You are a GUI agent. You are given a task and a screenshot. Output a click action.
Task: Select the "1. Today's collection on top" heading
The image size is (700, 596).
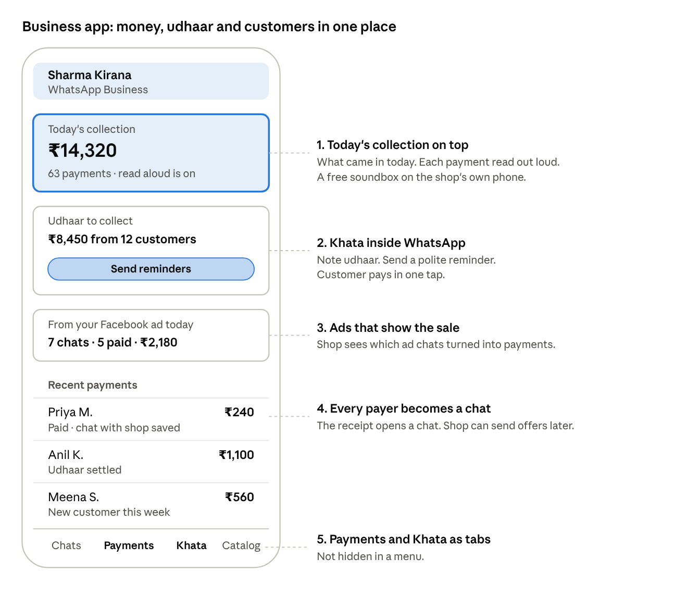393,145
